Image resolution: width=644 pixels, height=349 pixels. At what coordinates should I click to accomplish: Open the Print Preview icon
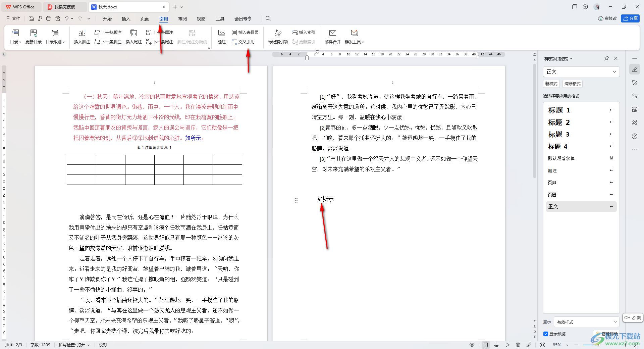pos(57,19)
